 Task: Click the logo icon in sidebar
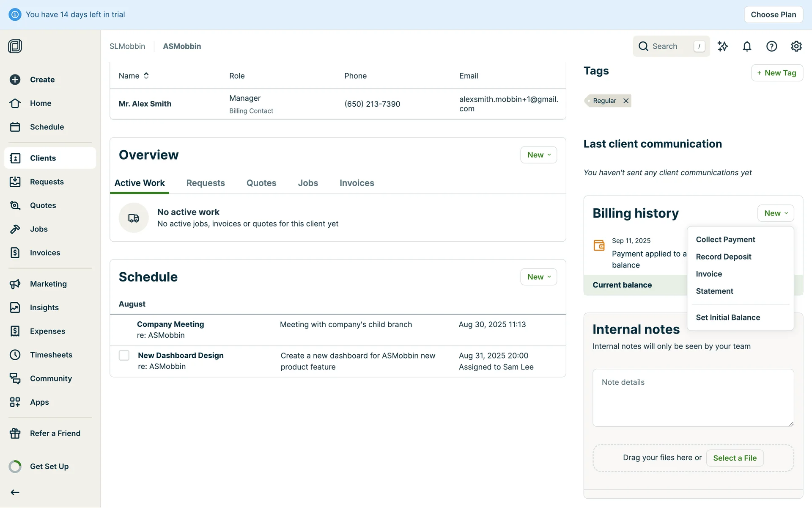(x=15, y=46)
